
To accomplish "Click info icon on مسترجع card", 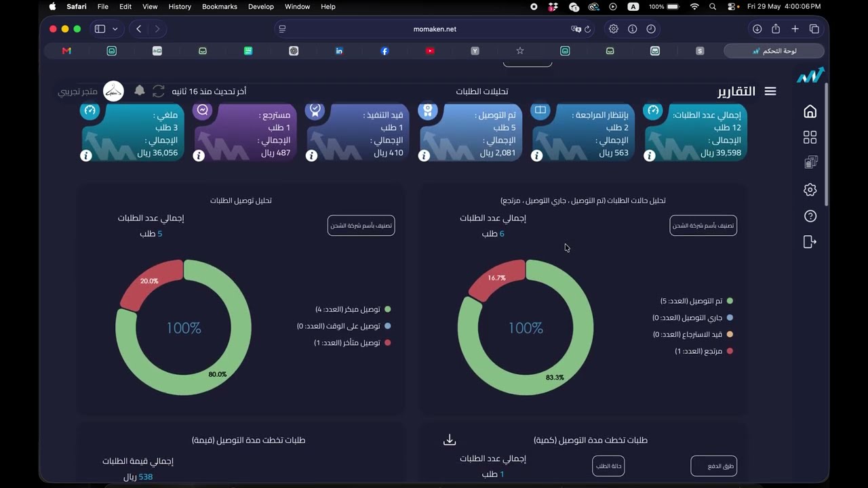I will pyautogui.click(x=199, y=155).
